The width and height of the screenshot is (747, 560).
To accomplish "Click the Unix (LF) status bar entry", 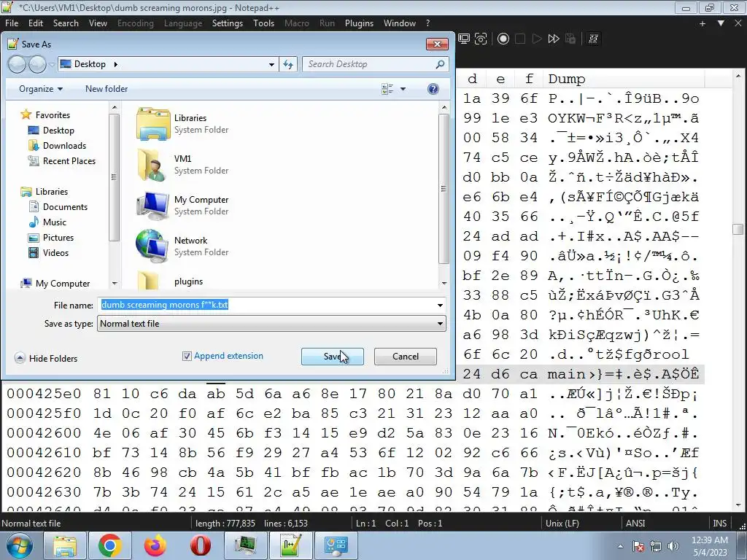I will [x=562, y=524].
